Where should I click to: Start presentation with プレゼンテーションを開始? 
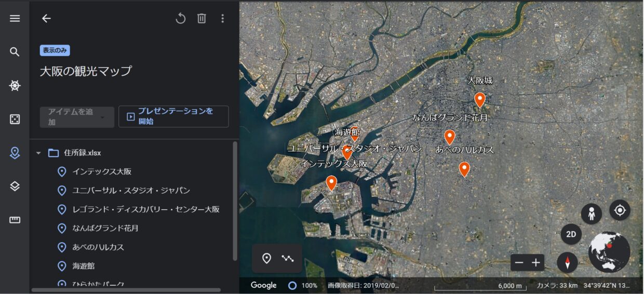[173, 116]
